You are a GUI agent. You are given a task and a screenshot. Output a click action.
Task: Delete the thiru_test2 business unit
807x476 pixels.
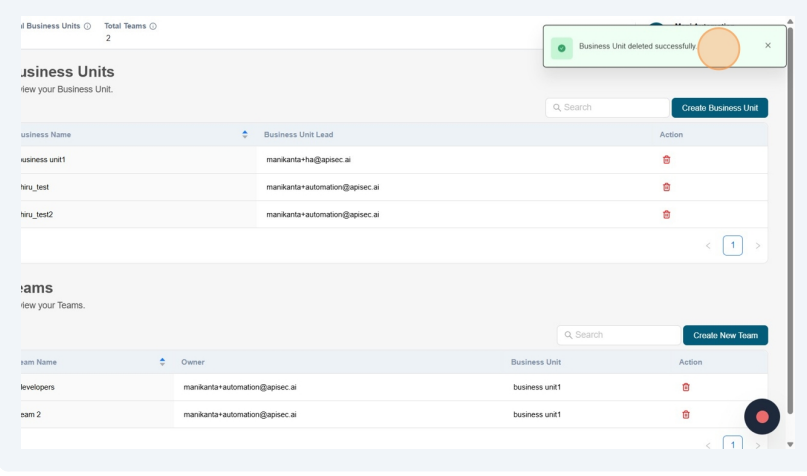tap(667, 214)
